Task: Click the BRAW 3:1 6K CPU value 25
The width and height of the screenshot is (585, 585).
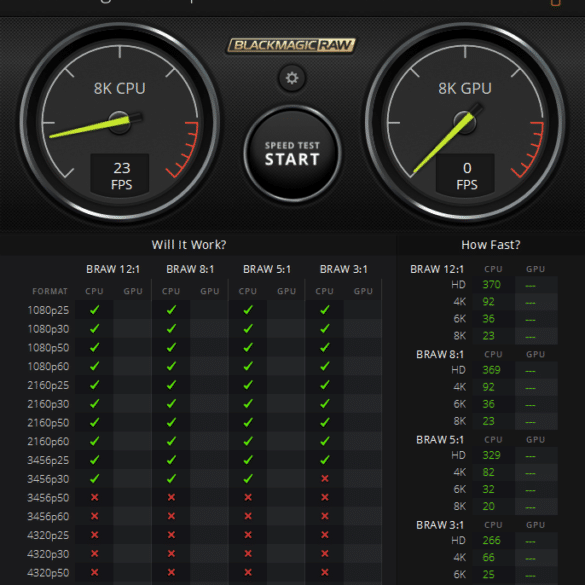Action: click(x=488, y=575)
